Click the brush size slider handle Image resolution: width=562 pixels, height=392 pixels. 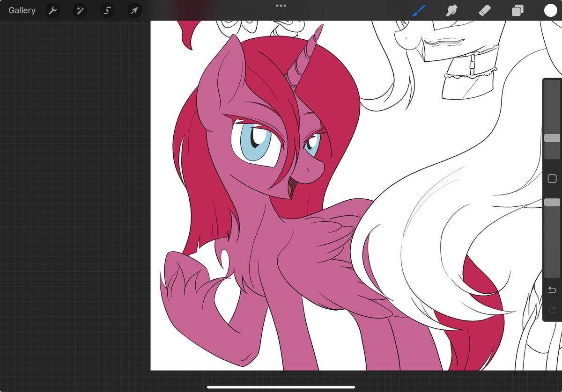pyautogui.click(x=552, y=138)
